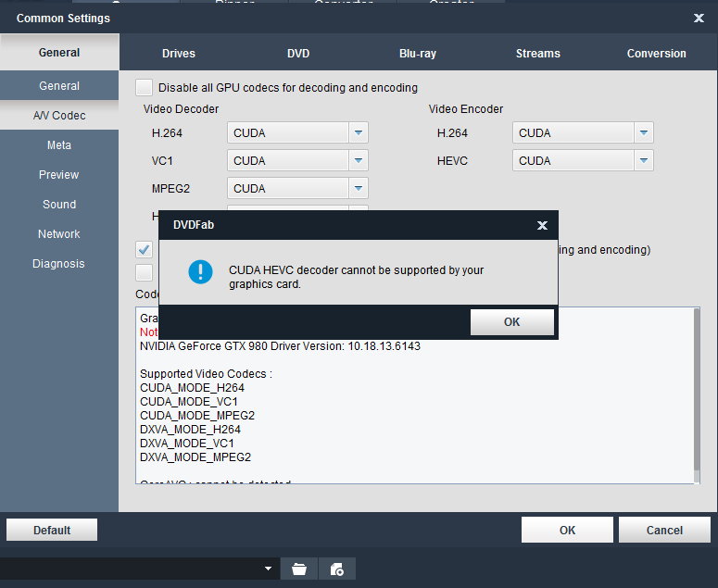
Task: Select the Conversion tab
Action: [656, 54]
